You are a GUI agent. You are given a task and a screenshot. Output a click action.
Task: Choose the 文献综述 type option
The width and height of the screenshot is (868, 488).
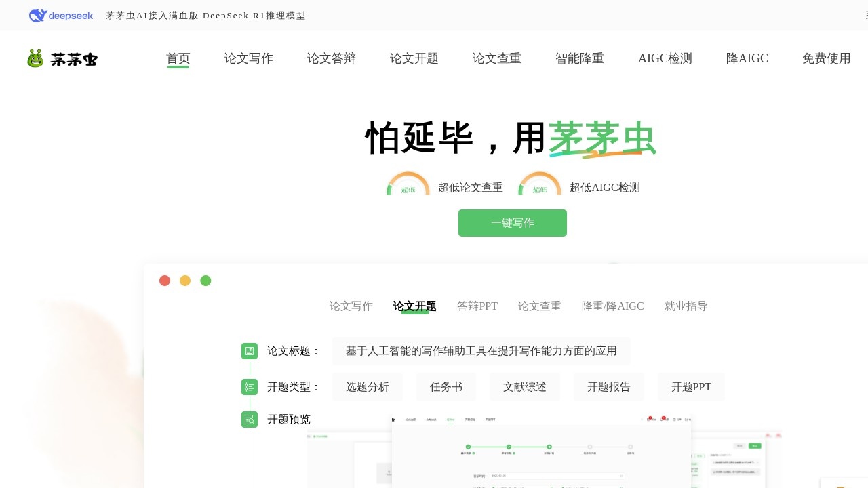pos(525,387)
